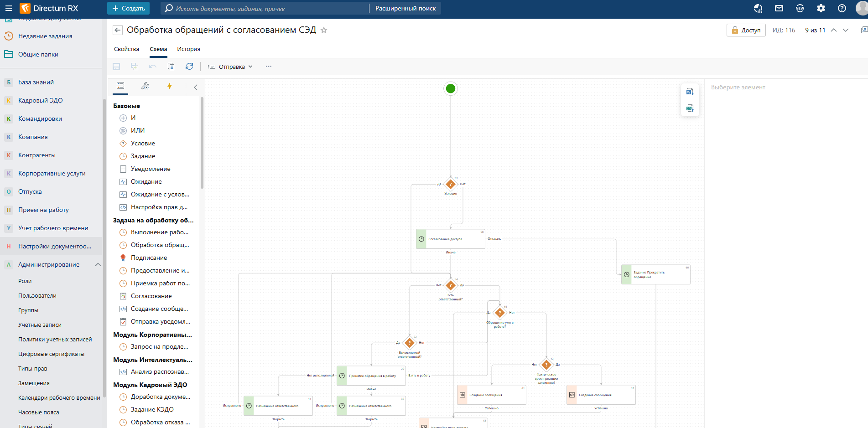Export the scheme as PNG image

tap(690, 108)
